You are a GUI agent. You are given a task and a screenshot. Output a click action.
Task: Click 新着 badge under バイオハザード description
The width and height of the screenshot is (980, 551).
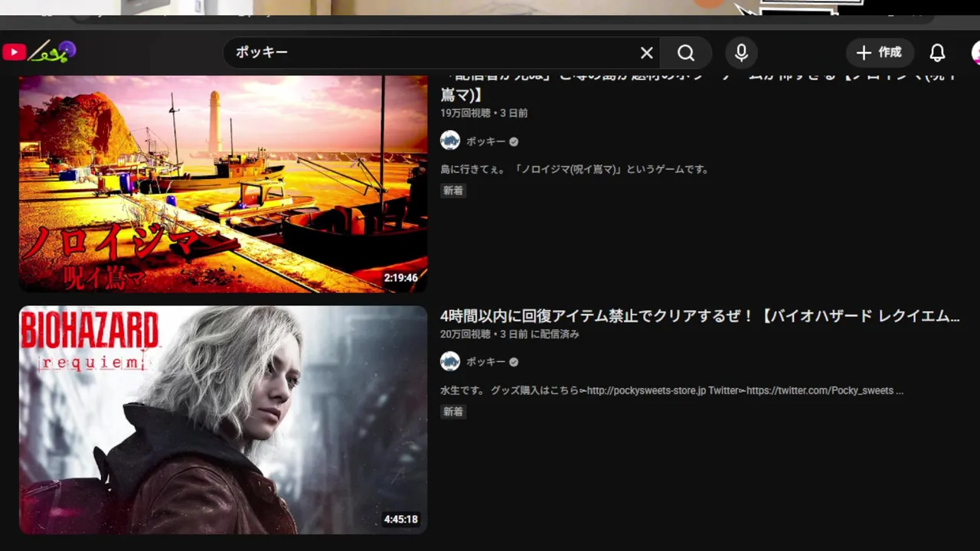pyautogui.click(x=453, y=412)
